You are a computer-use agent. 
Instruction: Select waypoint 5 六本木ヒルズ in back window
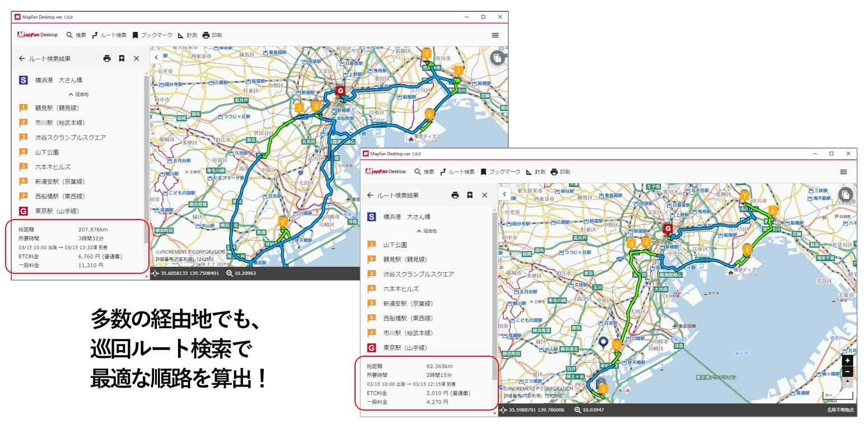click(44, 166)
